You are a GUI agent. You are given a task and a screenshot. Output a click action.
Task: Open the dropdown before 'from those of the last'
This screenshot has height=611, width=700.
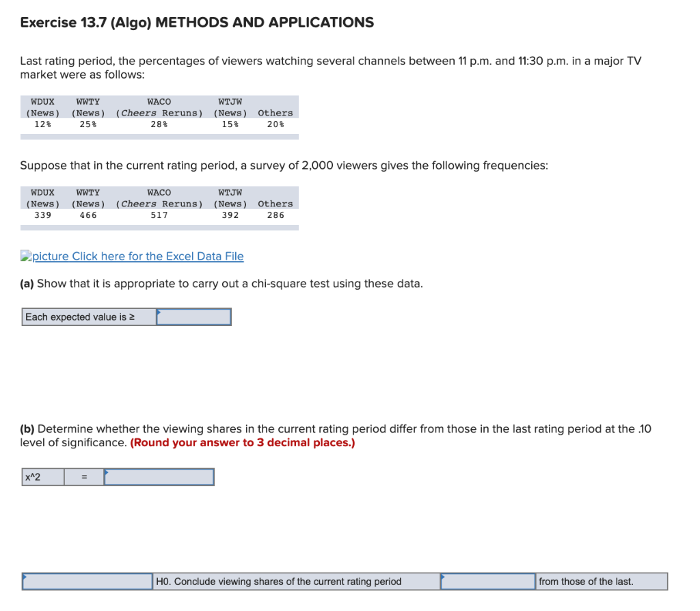click(487, 581)
